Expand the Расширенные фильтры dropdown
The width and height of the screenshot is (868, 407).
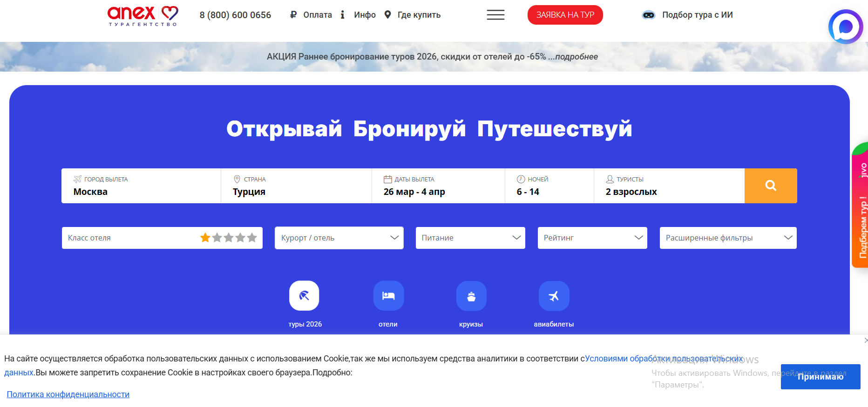pyautogui.click(x=728, y=238)
